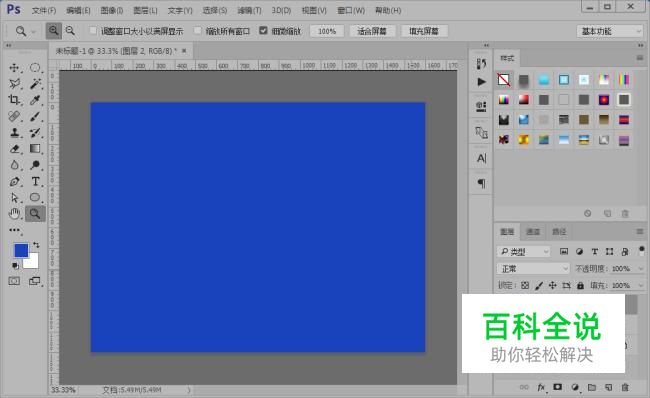Close the untitled document tab
Image resolution: width=650 pixels, height=398 pixels.
pos(184,51)
